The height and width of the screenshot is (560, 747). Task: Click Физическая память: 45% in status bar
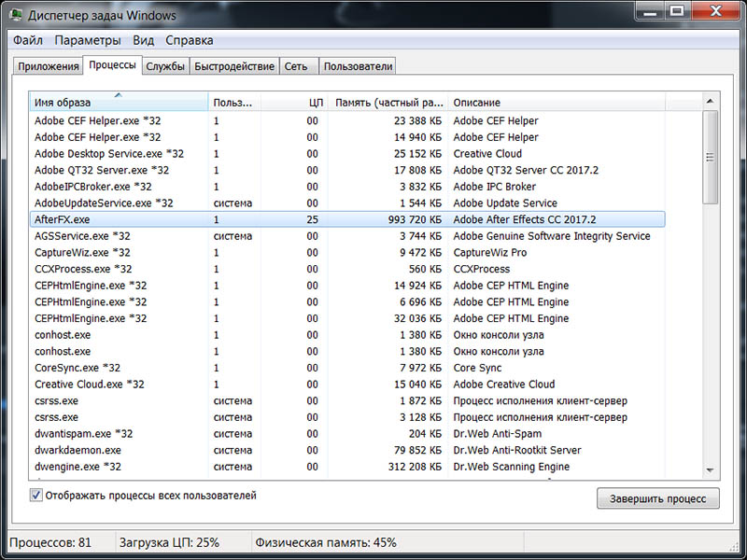[x=326, y=542]
